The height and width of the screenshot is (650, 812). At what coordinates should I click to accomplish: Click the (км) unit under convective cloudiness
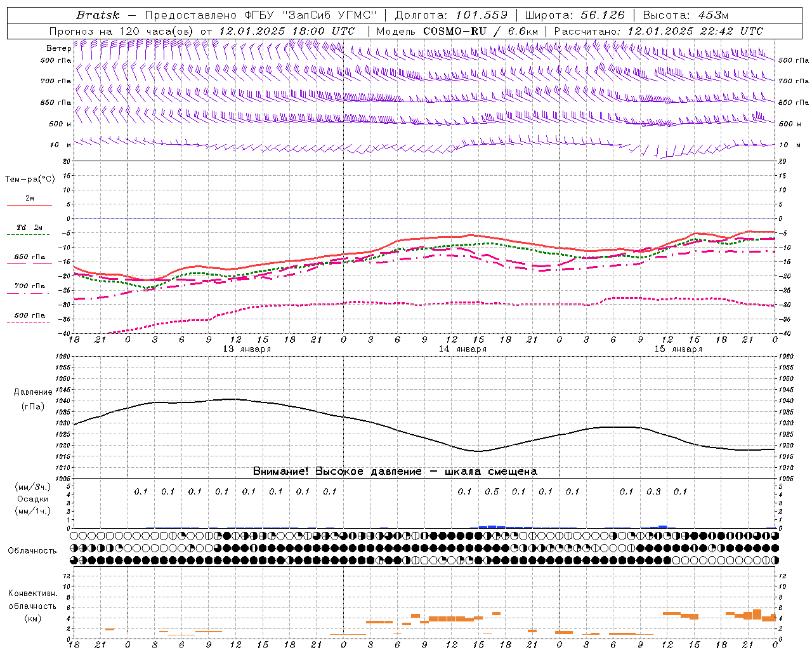click(32, 618)
